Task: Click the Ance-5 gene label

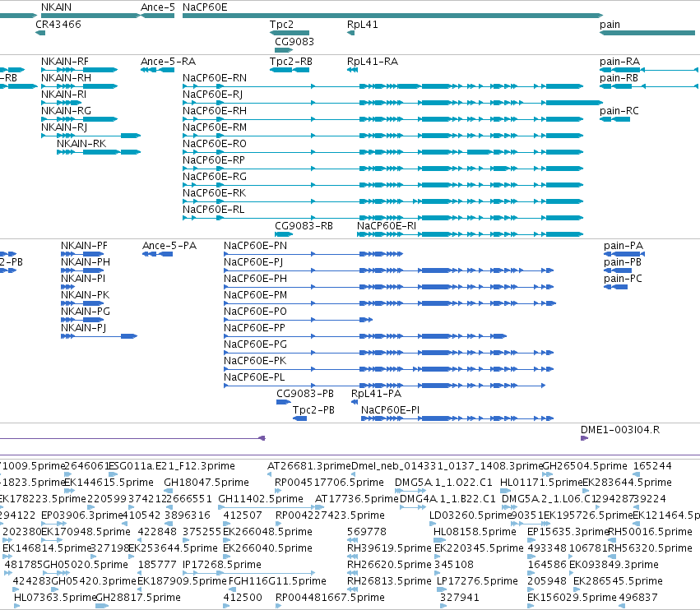Action: [158, 7]
